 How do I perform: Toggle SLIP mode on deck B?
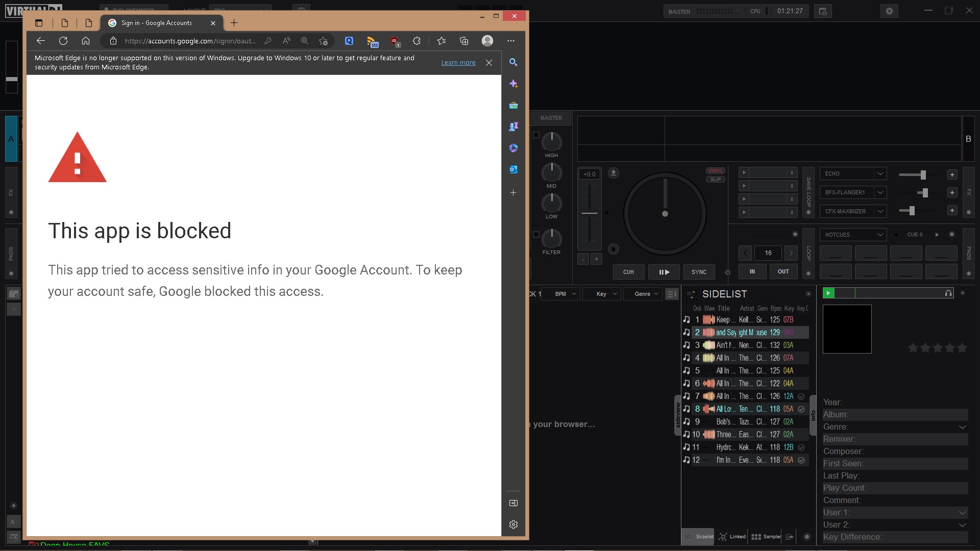pyautogui.click(x=716, y=179)
